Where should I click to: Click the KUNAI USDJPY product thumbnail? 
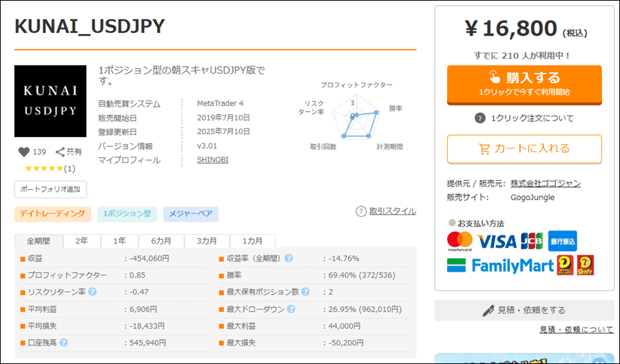pos(50,101)
